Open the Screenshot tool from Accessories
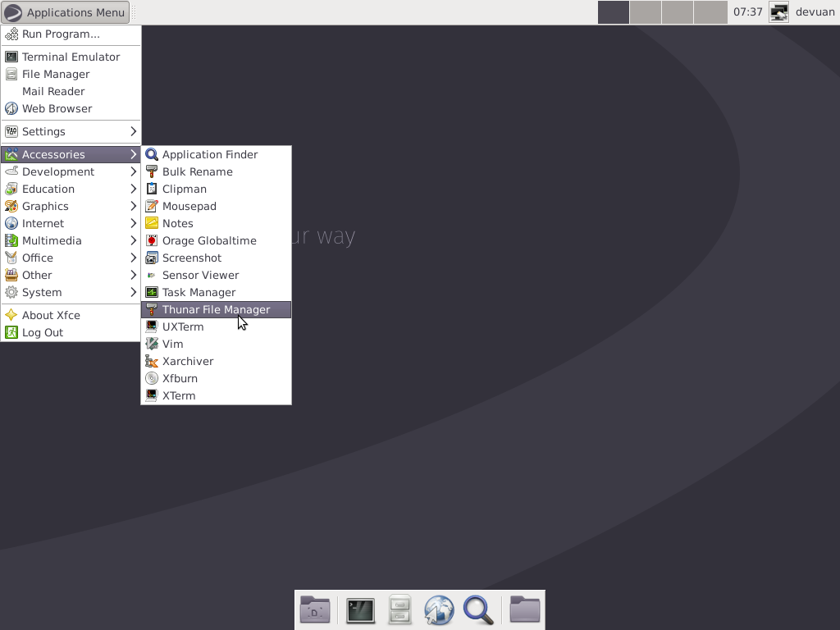 pos(191,258)
